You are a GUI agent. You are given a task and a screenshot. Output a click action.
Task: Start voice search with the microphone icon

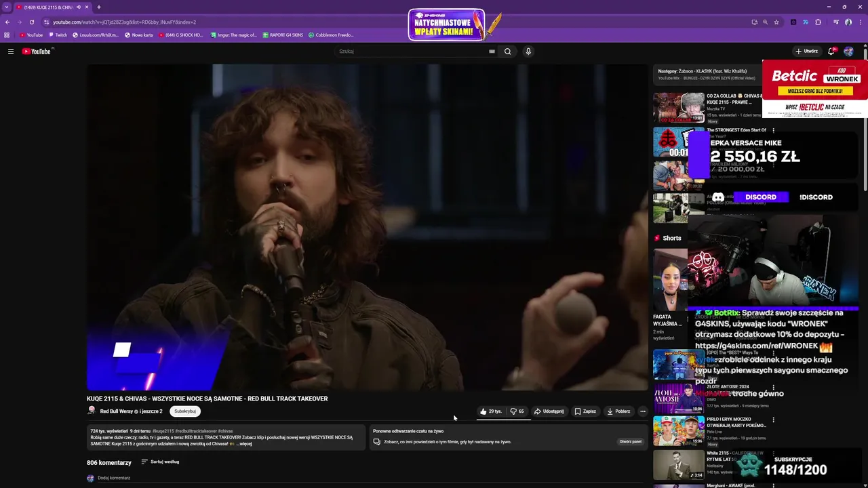pos(528,52)
